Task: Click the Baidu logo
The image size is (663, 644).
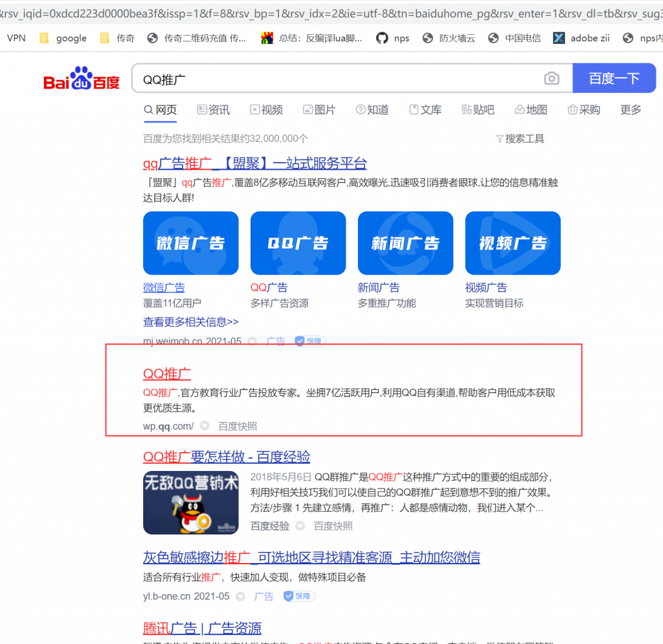Action: pyautogui.click(x=82, y=78)
